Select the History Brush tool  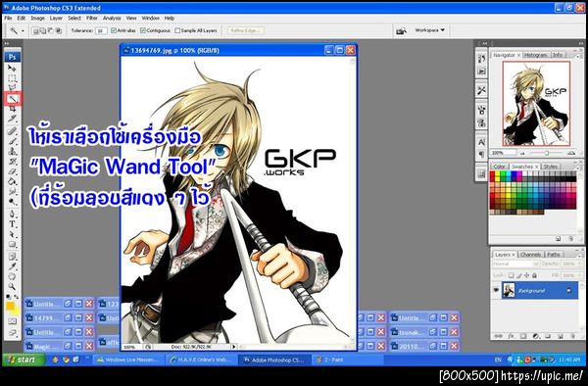[12, 162]
